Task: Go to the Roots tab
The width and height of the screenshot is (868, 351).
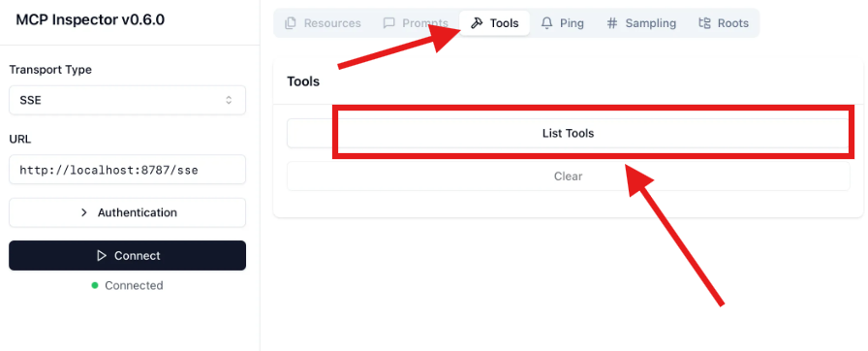Action: (724, 23)
